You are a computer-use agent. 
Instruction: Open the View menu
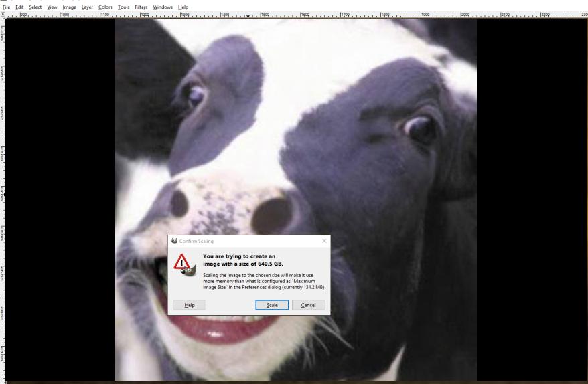[x=52, y=7]
